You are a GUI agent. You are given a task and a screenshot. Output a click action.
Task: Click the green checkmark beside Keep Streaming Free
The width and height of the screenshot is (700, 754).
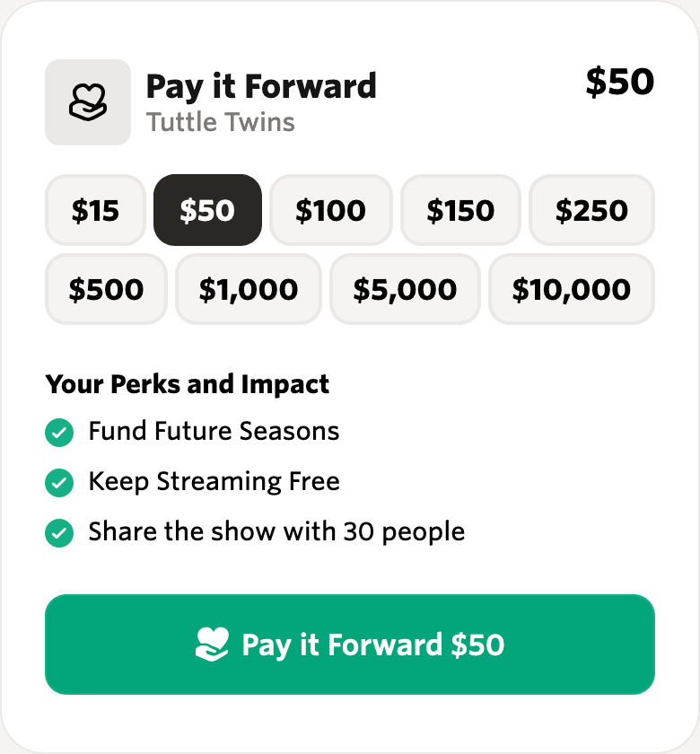pos(59,482)
